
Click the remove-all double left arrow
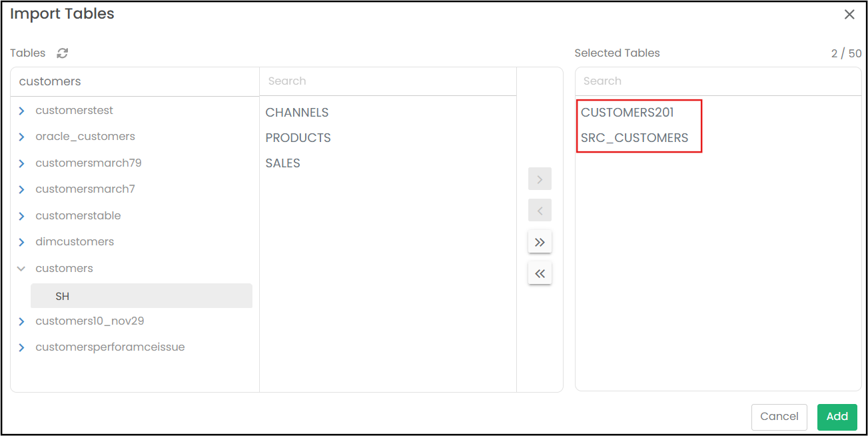coord(540,273)
